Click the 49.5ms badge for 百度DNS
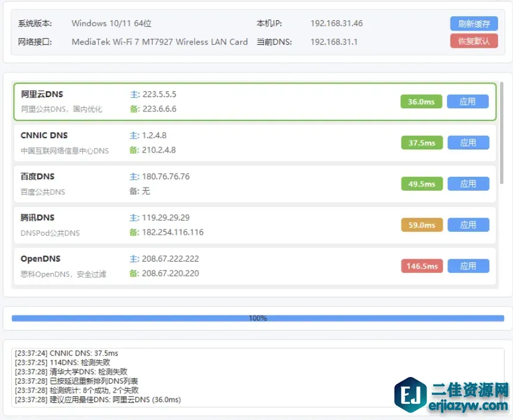Screen dimensions: 513x420 [421, 183]
